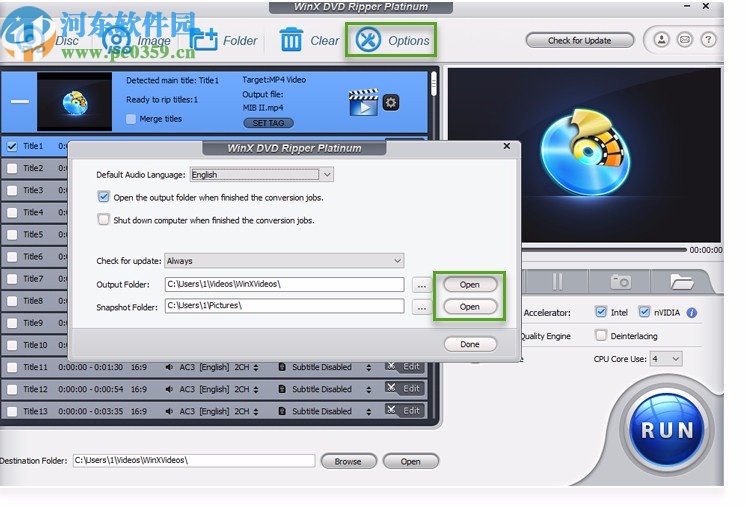This screenshot has height=507, width=748.
Task: Change Title13 subtitle selector
Action: tap(368, 412)
